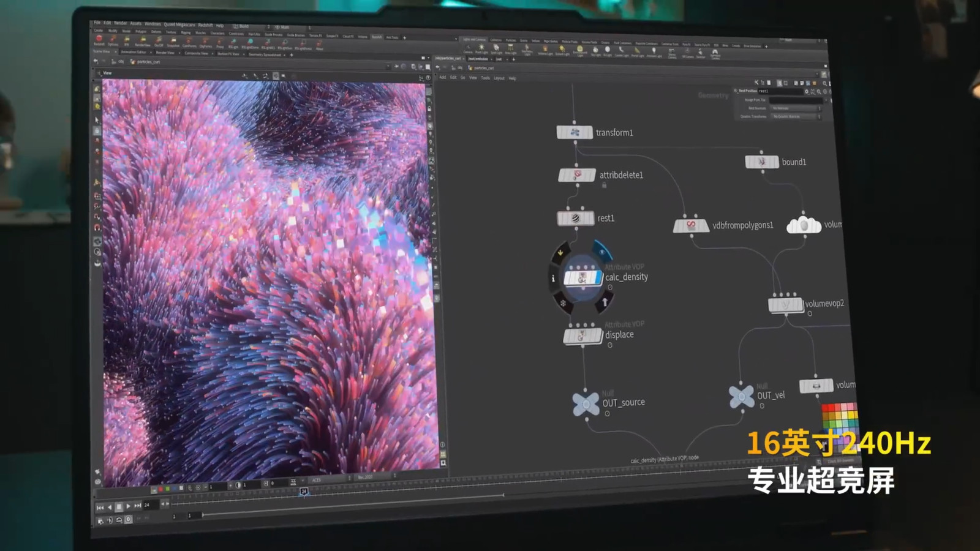This screenshot has width=980, height=551.
Task: Click the network editor search icon
Action: tap(824, 83)
